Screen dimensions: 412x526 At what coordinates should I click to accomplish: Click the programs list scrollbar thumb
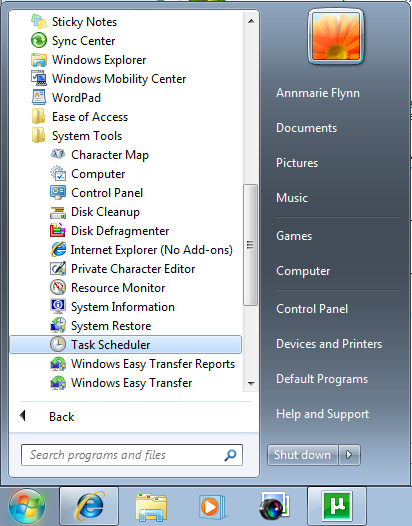click(x=250, y=245)
